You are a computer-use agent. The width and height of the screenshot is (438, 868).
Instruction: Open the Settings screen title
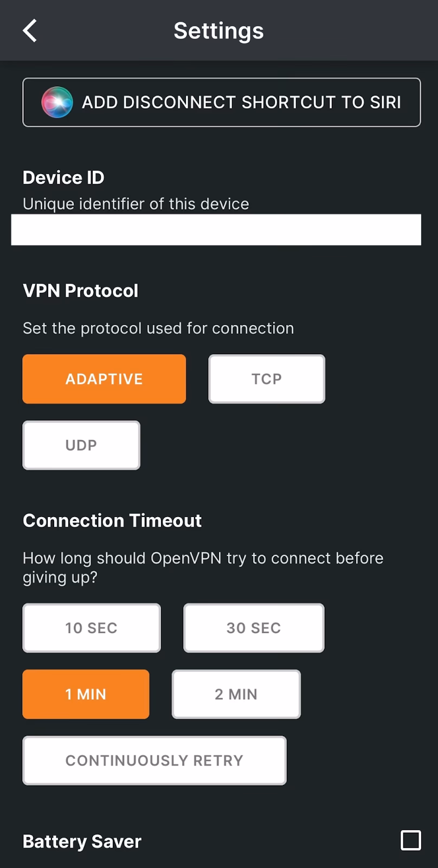pyautogui.click(x=218, y=30)
